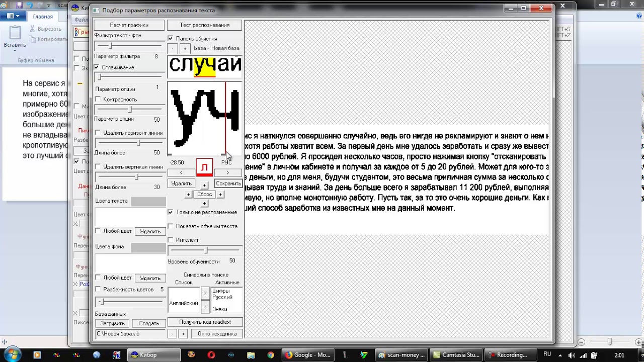Viewport: 644px width, 362px height.
Task: Click Вырезать in the background ribbon
Action: pos(45,29)
